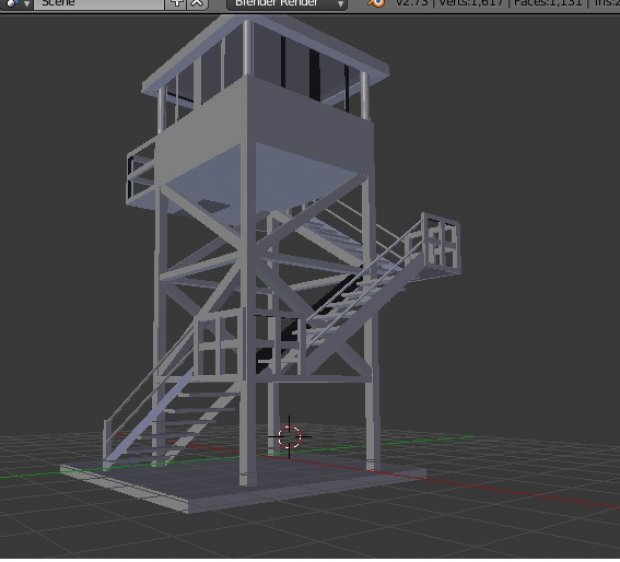Screen dimensions: 620x562
Task: Click the balcony railing left of cabin
Action: click(x=140, y=172)
